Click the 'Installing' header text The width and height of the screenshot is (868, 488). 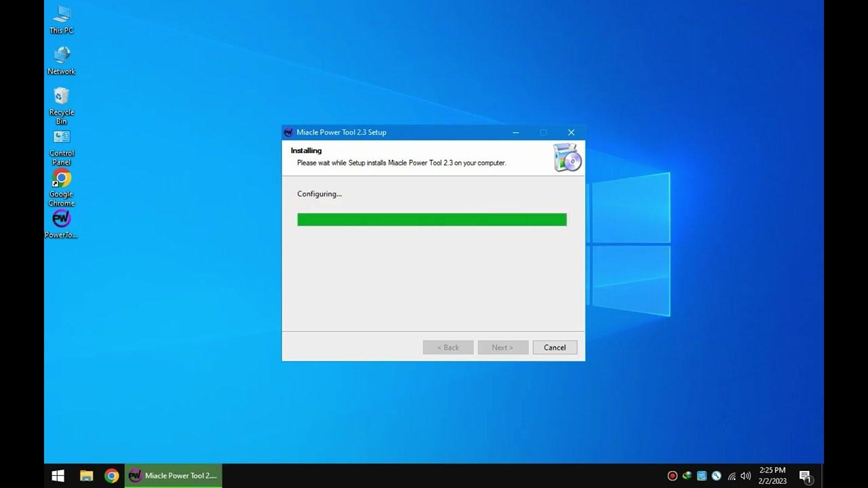point(306,150)
